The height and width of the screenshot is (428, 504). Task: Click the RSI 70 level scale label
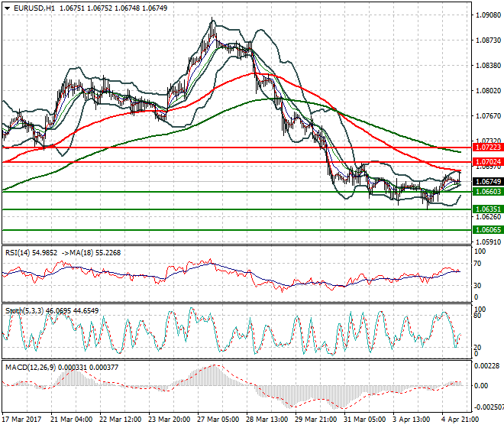coord(478,264)
